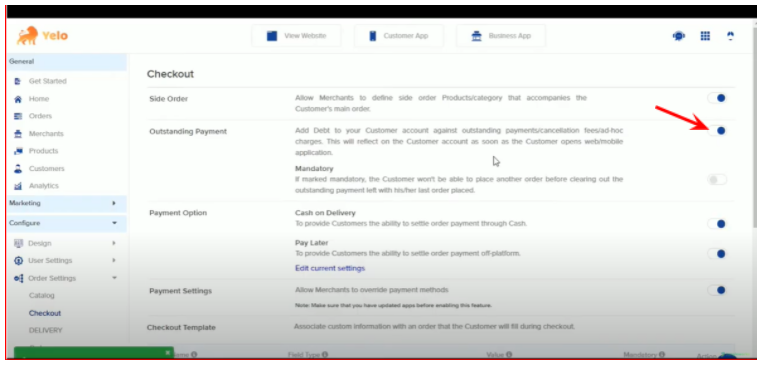763x368 pixels.
Task: Open Merchants in sidebar
Action: (x=46, y=134)
